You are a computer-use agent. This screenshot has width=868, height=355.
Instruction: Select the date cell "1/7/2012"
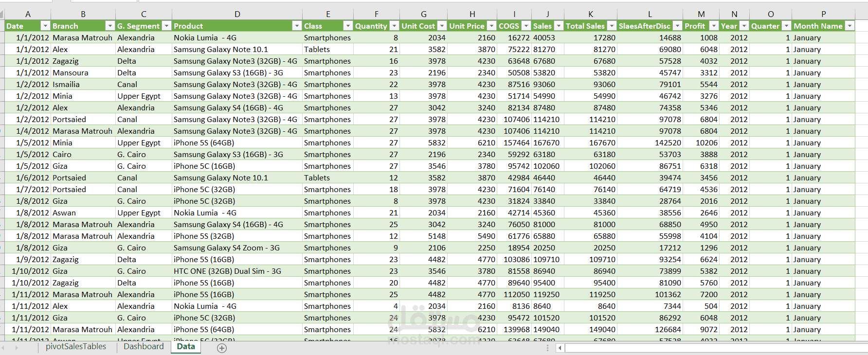(28, 189)
